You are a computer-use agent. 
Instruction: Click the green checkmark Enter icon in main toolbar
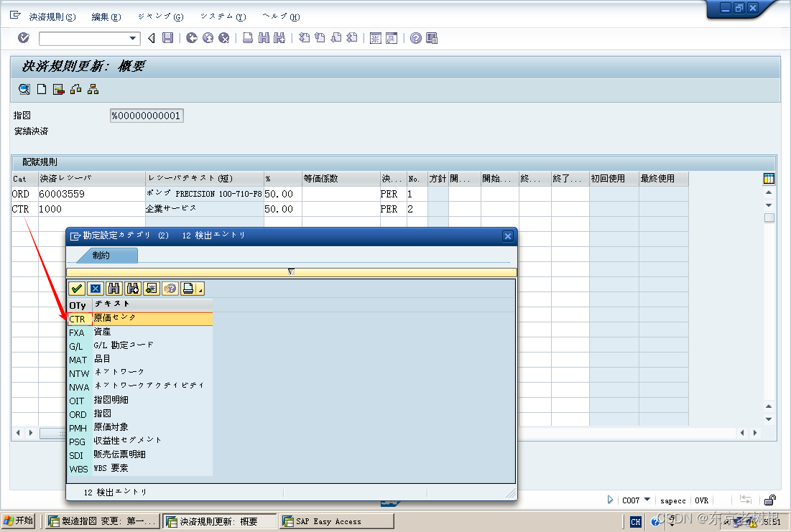(24, 38)
